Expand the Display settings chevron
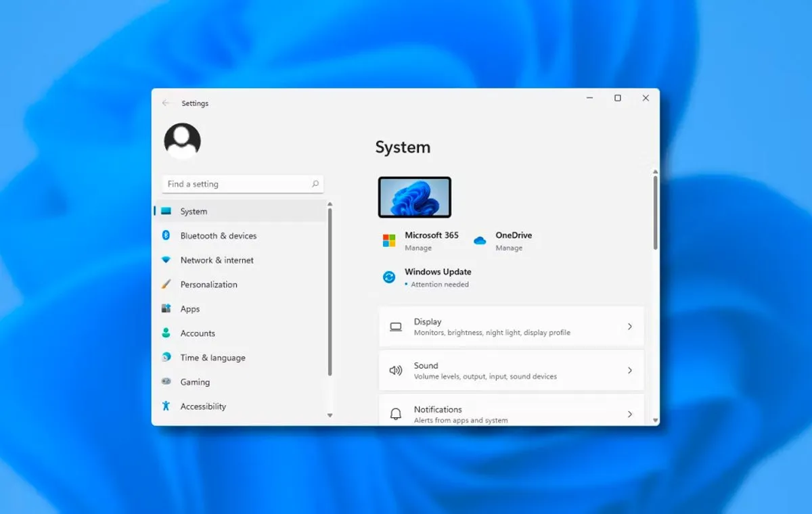Viewport: 812px width, 514px height. (629, 327)
